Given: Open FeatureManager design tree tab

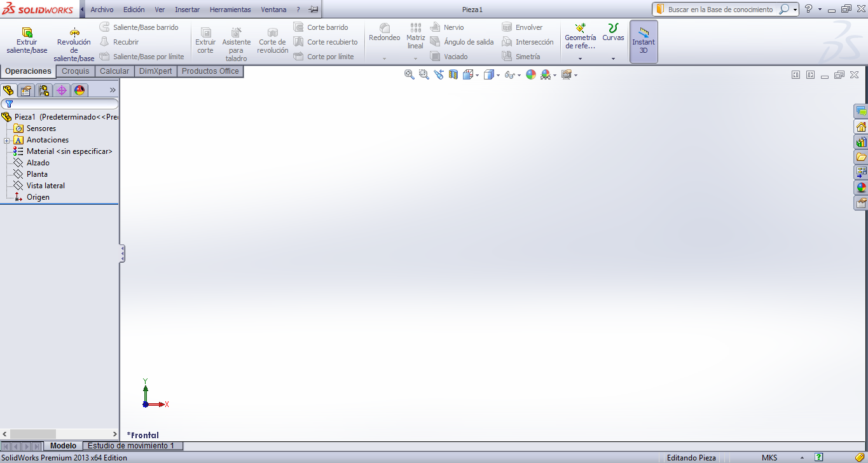Looking at the screenshot, I should point(8,90).
